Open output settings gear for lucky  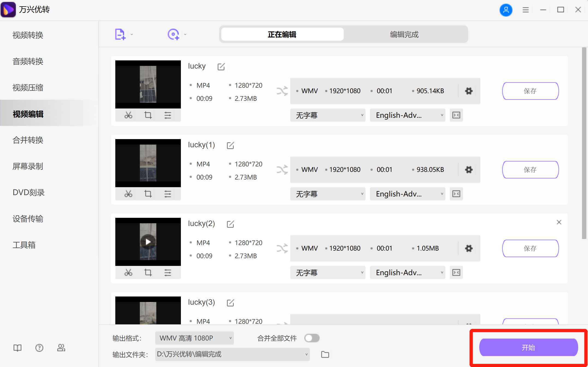coord(468,91)
